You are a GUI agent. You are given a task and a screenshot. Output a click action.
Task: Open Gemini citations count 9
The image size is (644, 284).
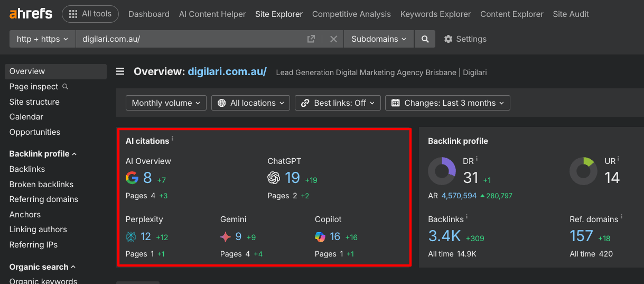pyautogui.click(x=238, y=236)
